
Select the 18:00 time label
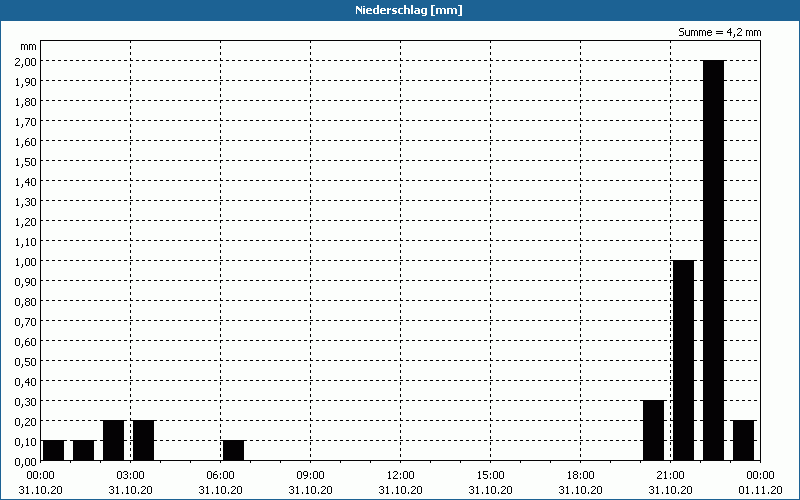pos(581,475)
